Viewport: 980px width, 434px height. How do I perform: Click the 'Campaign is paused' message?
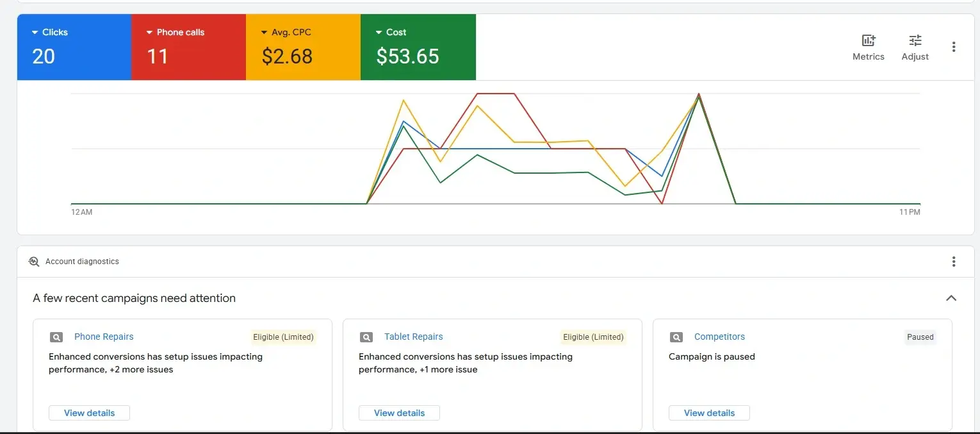[x=712, y=356]
